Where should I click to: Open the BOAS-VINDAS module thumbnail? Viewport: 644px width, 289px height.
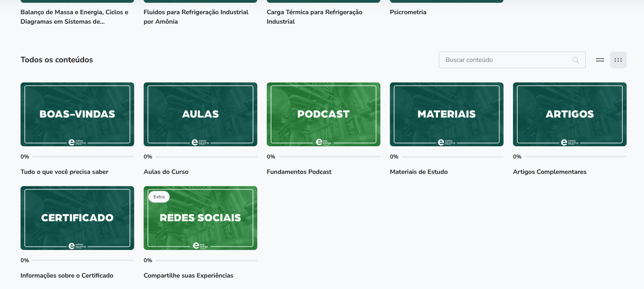tap(77, 114)
